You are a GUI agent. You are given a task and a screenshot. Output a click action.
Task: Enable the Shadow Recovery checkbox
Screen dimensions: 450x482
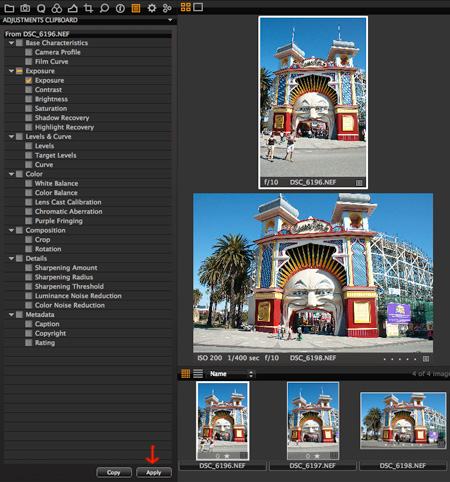click(29, 118)
